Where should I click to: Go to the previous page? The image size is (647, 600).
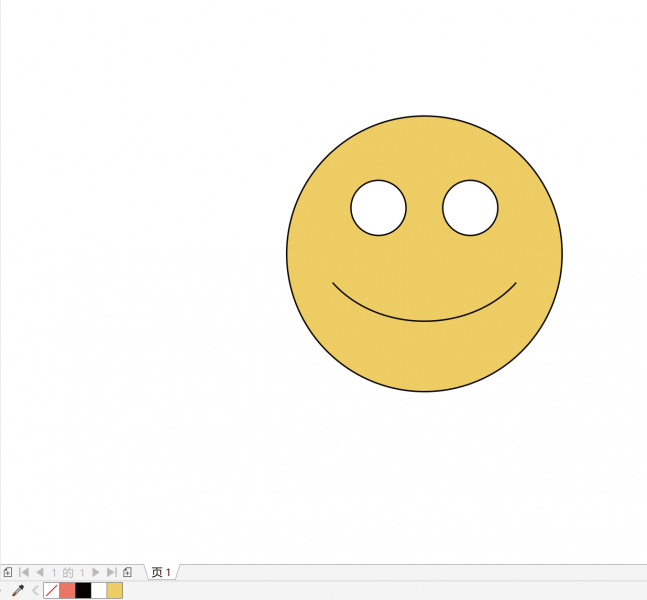40,572
